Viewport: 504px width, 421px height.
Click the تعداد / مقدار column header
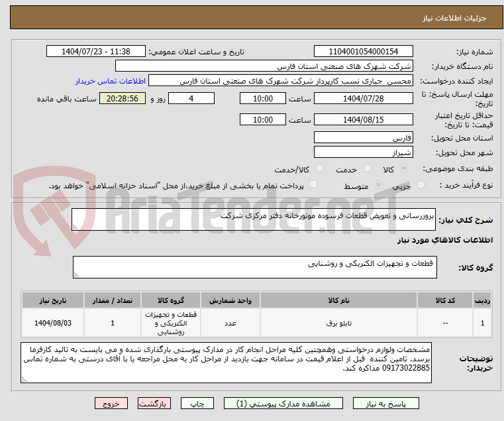tap(113, 300)
